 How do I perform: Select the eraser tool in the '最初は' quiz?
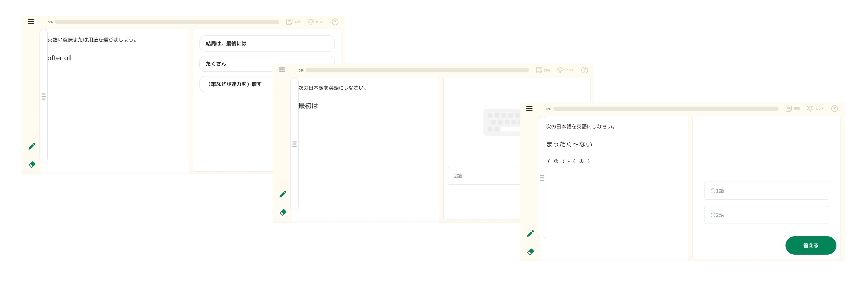coord(283,212)
